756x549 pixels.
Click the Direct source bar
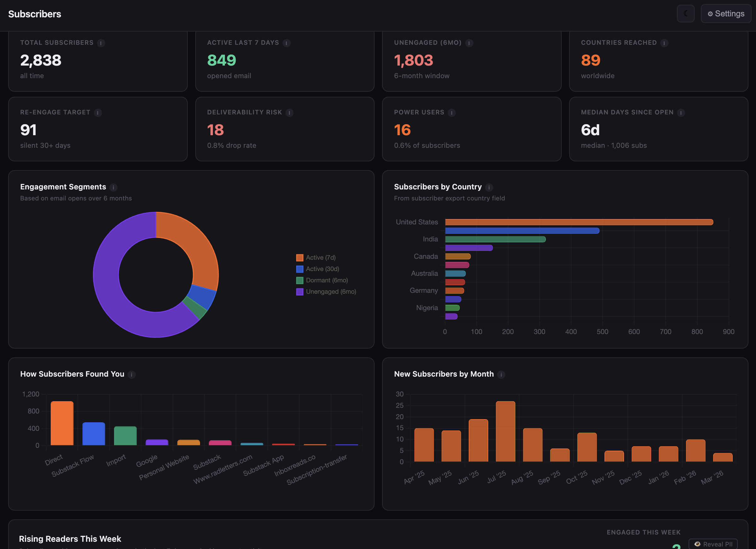coord(62,423)
